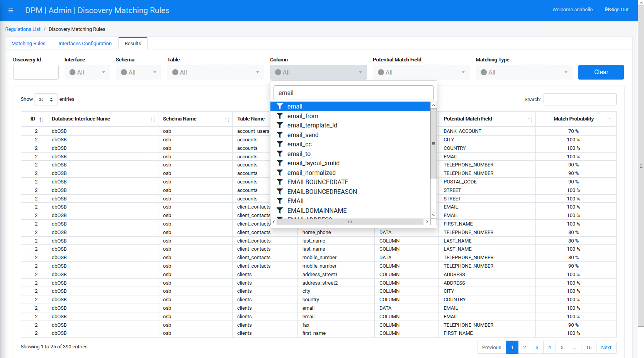
Task: Click the Sign Out icon link
Action: tap(617, 10)
